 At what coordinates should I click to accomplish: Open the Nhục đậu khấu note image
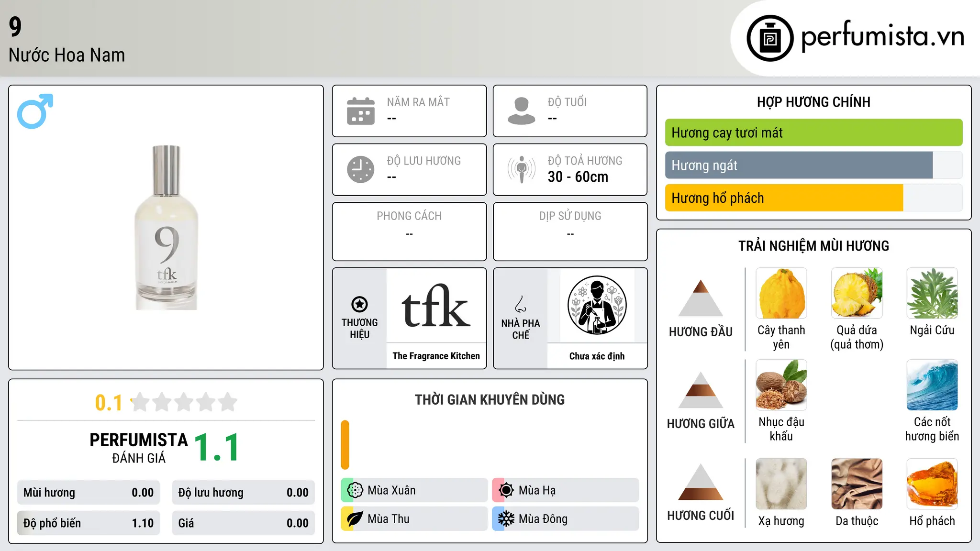[781, 385]
